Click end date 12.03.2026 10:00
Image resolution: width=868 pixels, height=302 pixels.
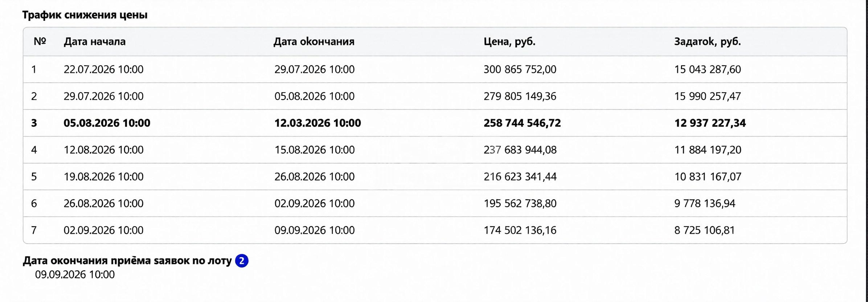[x=318, y=123]
